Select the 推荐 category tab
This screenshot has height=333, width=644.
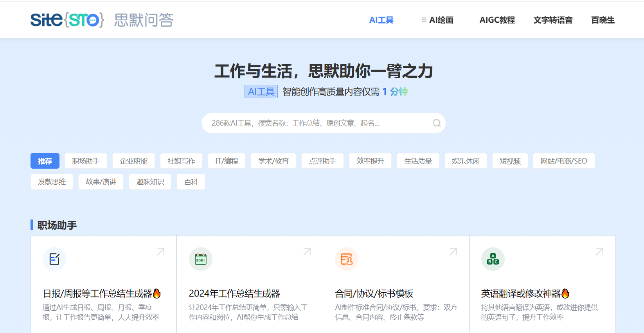pos(45,161)
